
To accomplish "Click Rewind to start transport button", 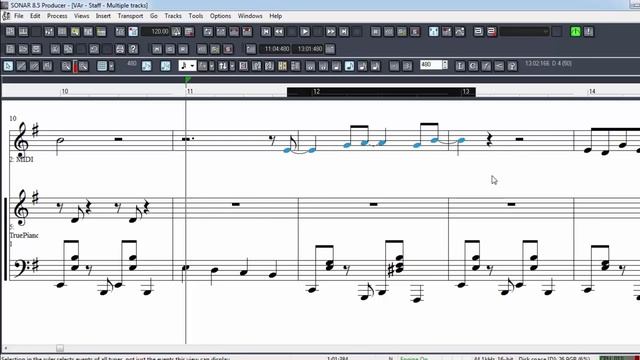I will point(266,31).
